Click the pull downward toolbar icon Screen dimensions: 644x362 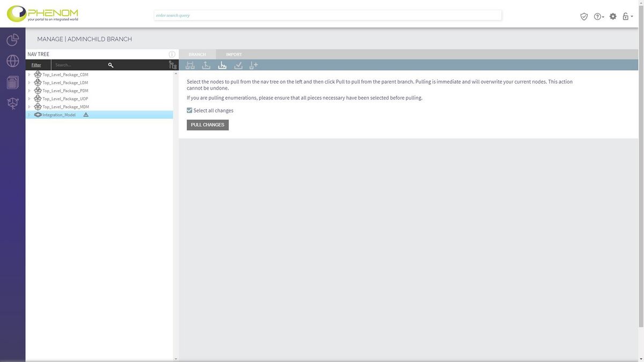click(x=222, y=65)
